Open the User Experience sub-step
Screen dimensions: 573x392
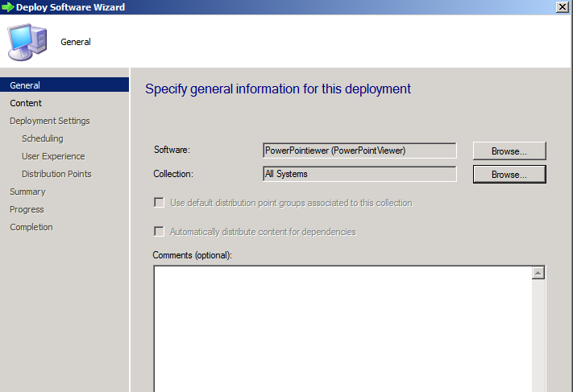coord(53,156)
